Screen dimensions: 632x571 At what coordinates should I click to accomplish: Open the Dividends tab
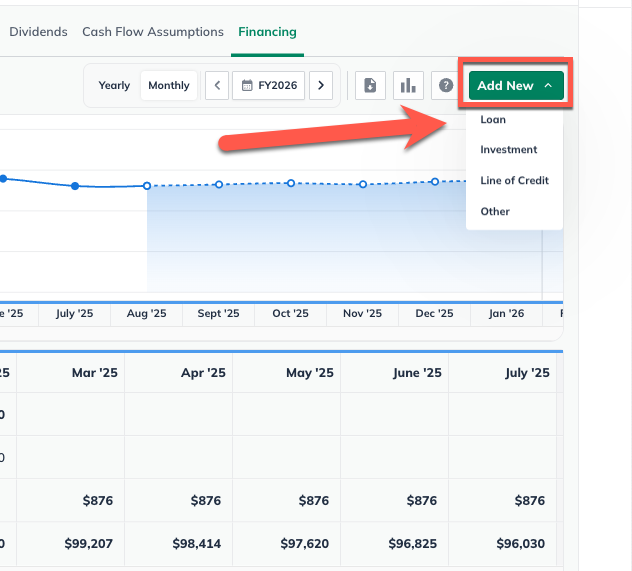point(38,32)
